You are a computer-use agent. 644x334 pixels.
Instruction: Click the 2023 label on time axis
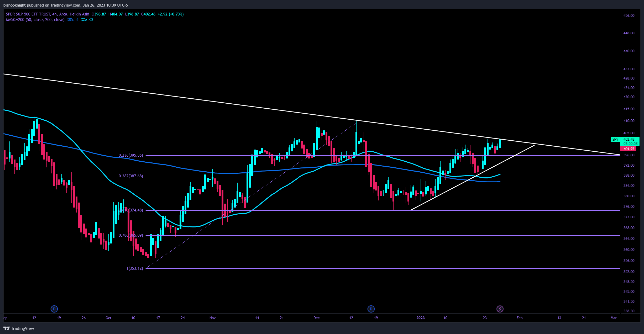coord(420,318)
